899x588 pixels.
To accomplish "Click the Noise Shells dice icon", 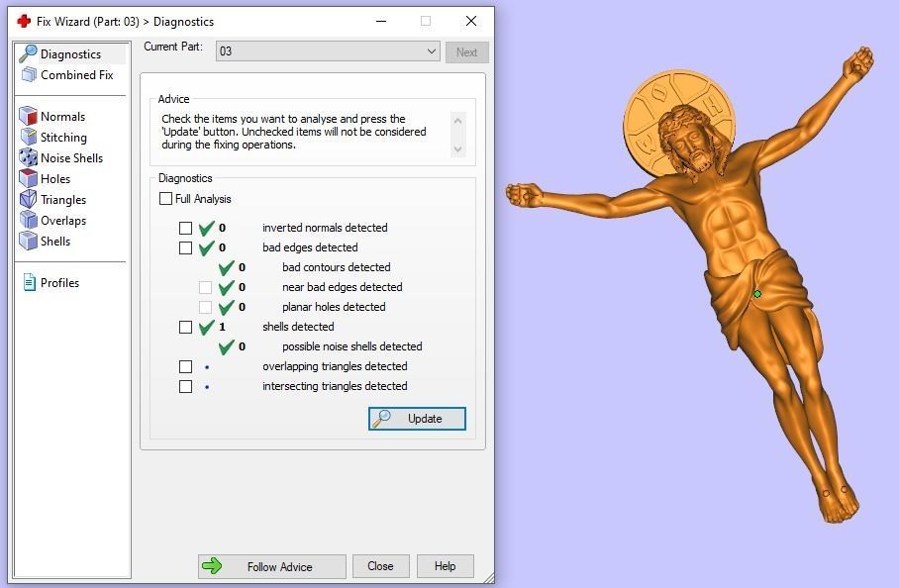I will point(28,157).
